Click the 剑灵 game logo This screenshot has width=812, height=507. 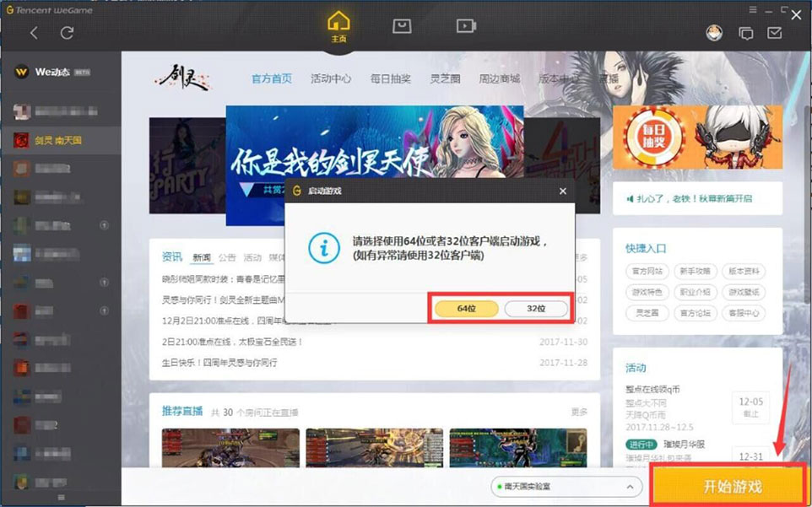click(x=182, y=78)
